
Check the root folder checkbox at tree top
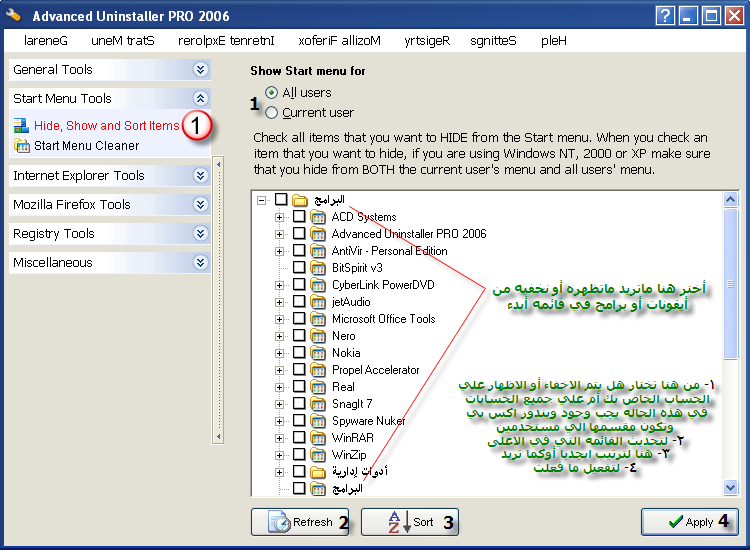click(281, 199)
